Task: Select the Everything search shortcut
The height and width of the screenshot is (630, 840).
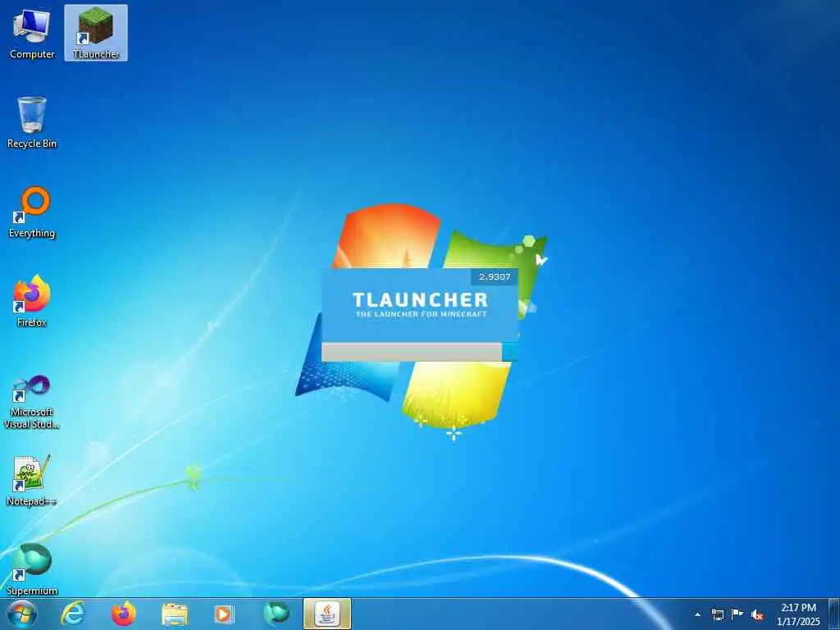Action: (32, 212)
